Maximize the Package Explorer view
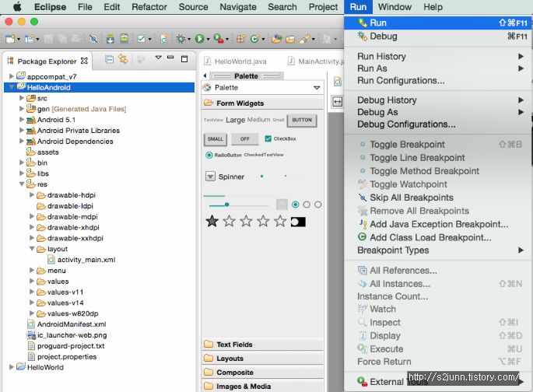 coord(184,59)
